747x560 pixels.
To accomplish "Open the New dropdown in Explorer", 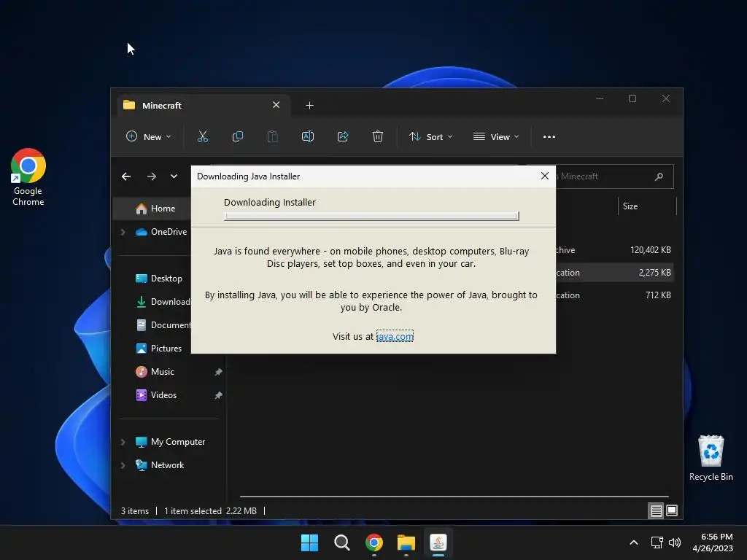I will (148, 136).
